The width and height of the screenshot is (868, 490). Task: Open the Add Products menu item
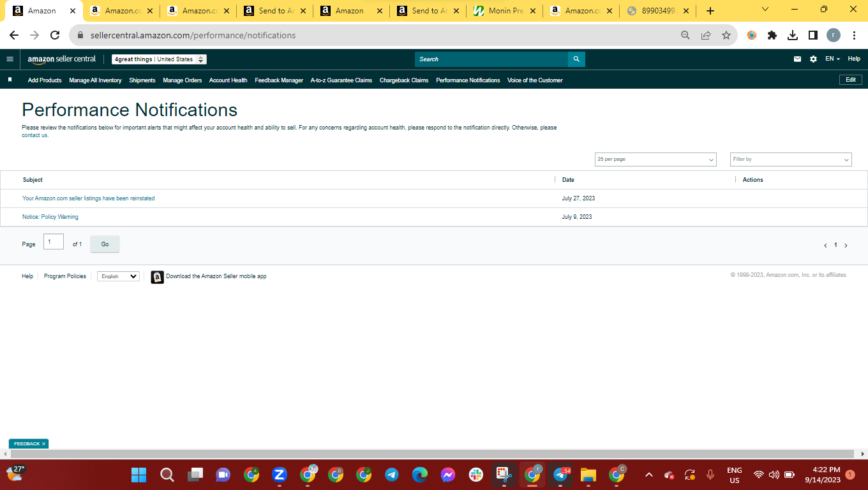45,80
